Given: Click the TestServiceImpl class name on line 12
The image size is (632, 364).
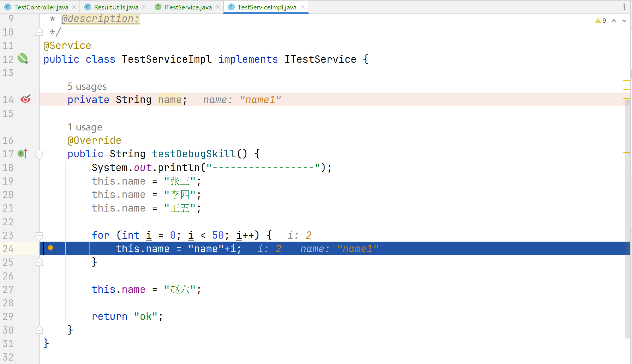Looking at the screenshot, I should click(x=167, y=59).
